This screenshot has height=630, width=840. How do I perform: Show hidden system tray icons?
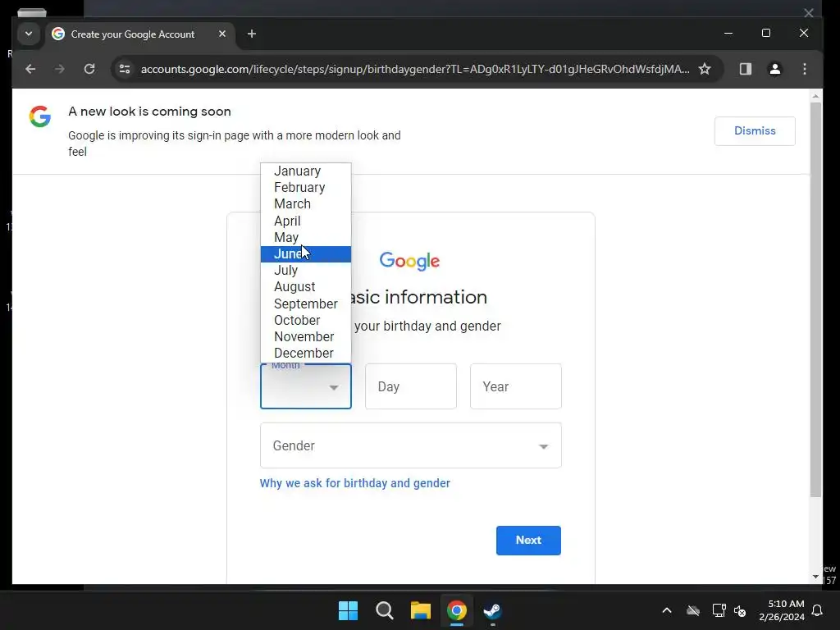coord(666,610)
